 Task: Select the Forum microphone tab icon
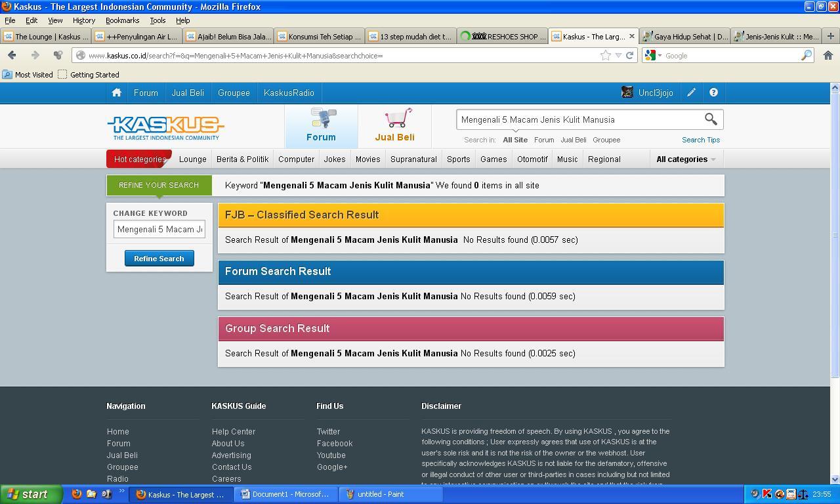tap(323, 118)
